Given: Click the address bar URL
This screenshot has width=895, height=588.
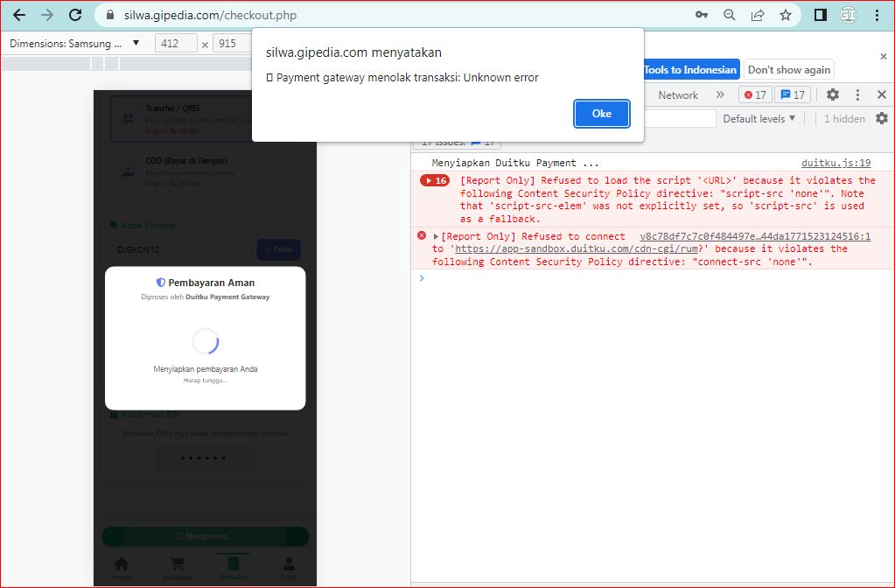Looking at the screenshot, I should (210, 16).
